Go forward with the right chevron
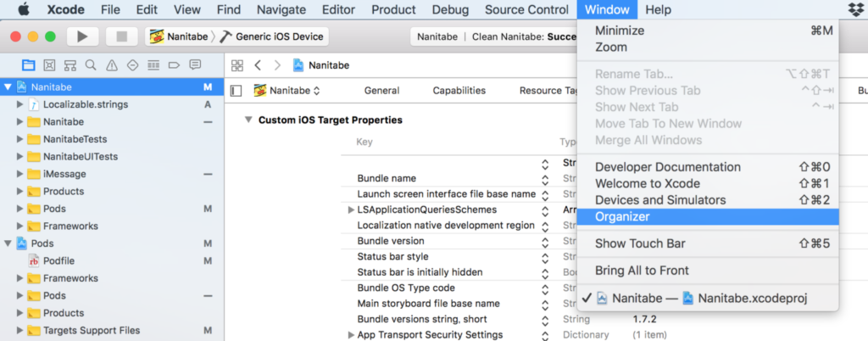Image resolution: width=868 pixels, height=341 pixels. [277, 65]
